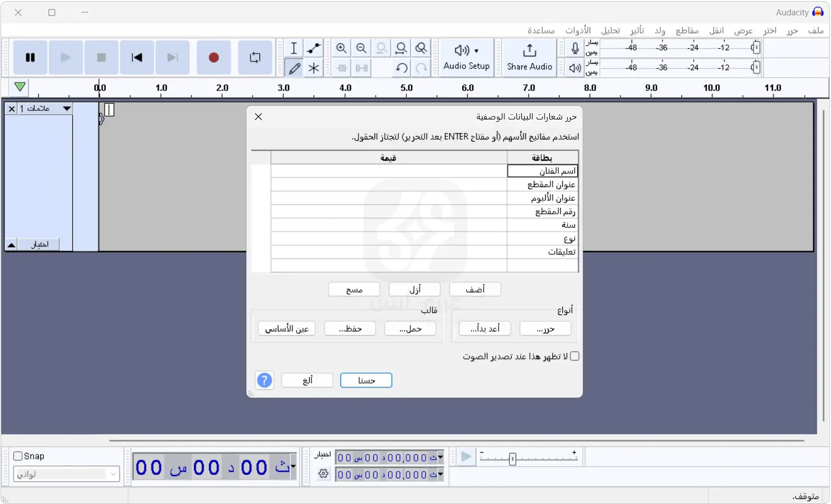Check the don't-show-when-exporting checkbox
The height and width of the screenshot is (504, 831).
coord(575,356)
